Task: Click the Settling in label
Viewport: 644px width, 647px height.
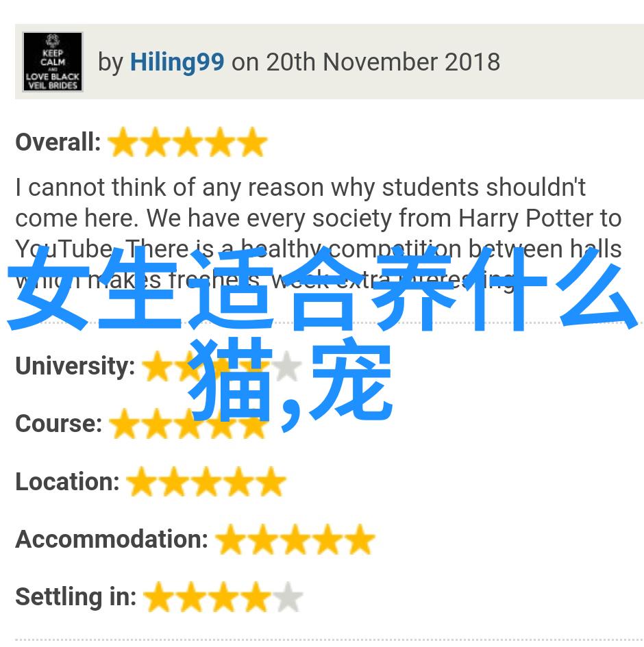Action: [x=75, y=597]
